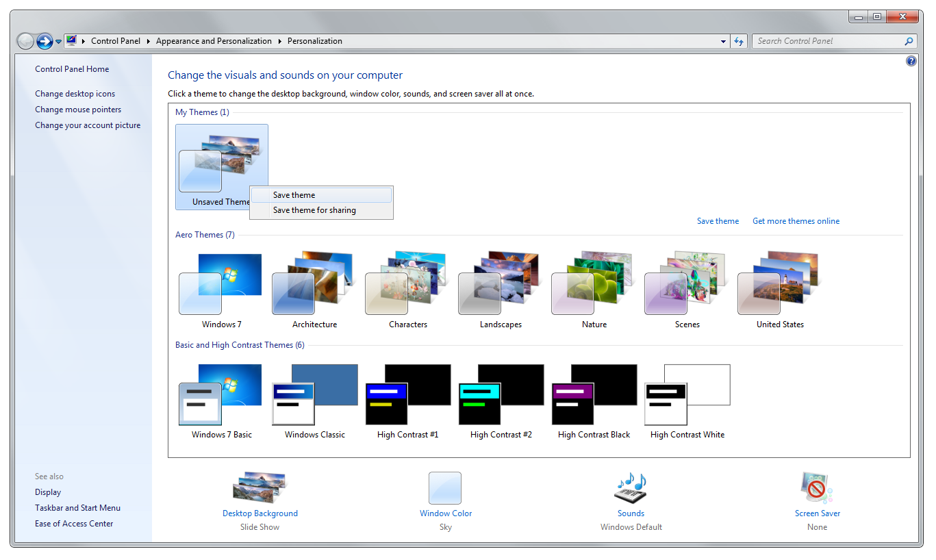
Task: Click the Save theme link
Action: pos(718,221)
